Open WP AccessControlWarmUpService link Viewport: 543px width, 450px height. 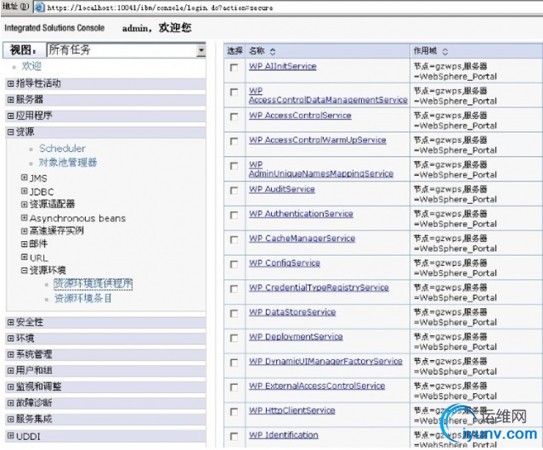pos(318,140)
